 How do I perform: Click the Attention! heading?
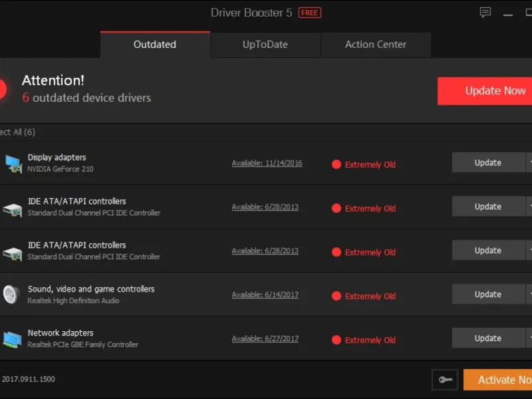pyautogui.click(x=53, y=80)
